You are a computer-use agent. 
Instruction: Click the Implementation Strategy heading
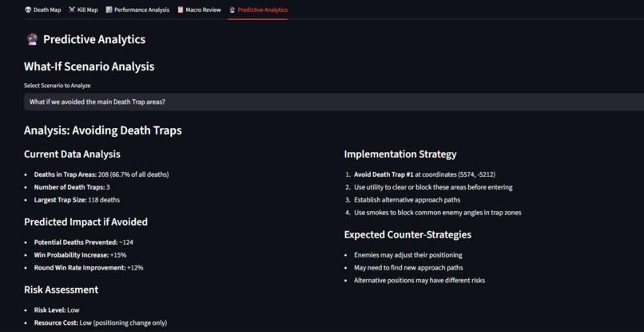pos(400,154)
